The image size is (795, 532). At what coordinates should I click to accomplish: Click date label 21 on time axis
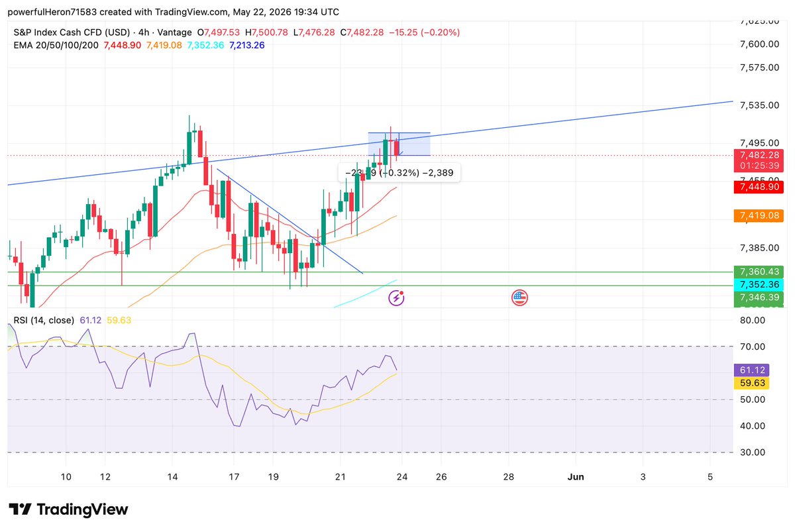click(x=339, y=477)
